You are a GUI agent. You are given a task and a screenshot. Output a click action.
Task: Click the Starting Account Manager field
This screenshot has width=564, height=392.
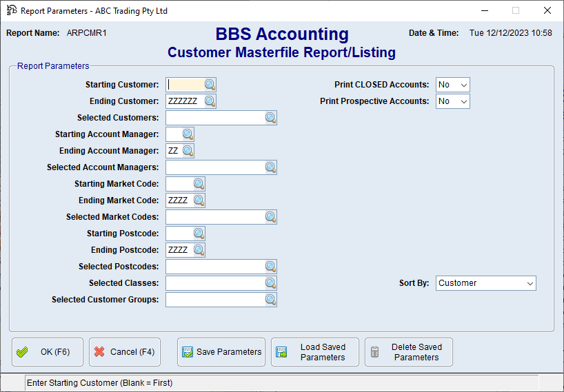[174, 134]
